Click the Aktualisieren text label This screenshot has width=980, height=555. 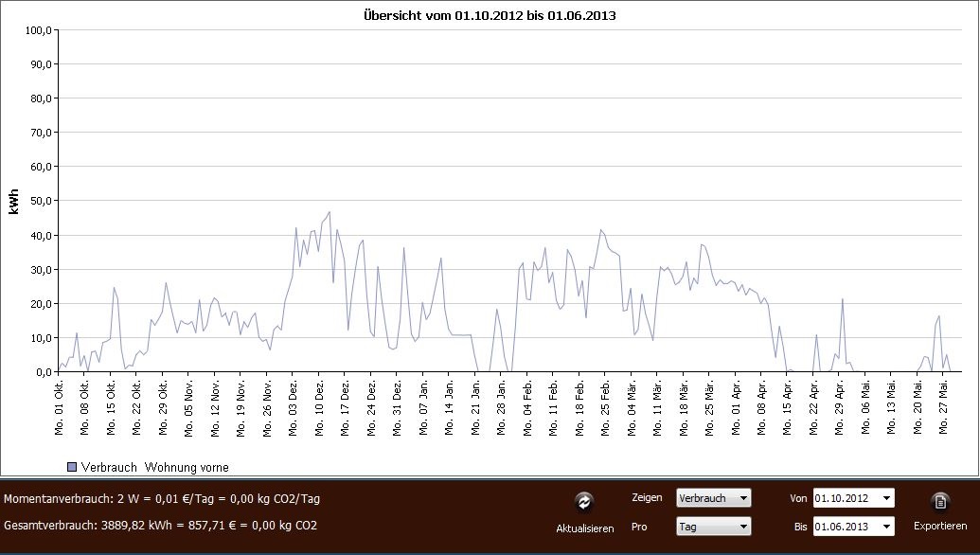point(584,528)
